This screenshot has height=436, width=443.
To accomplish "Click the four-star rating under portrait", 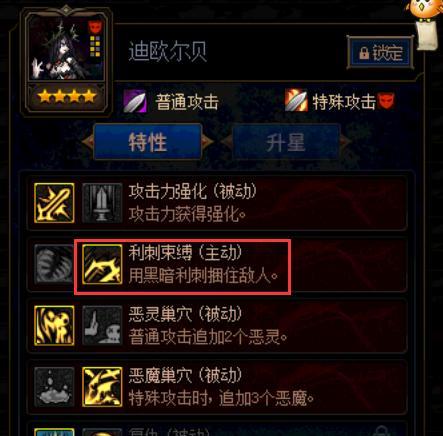I will pyautogui.click(x=67, y=97).
